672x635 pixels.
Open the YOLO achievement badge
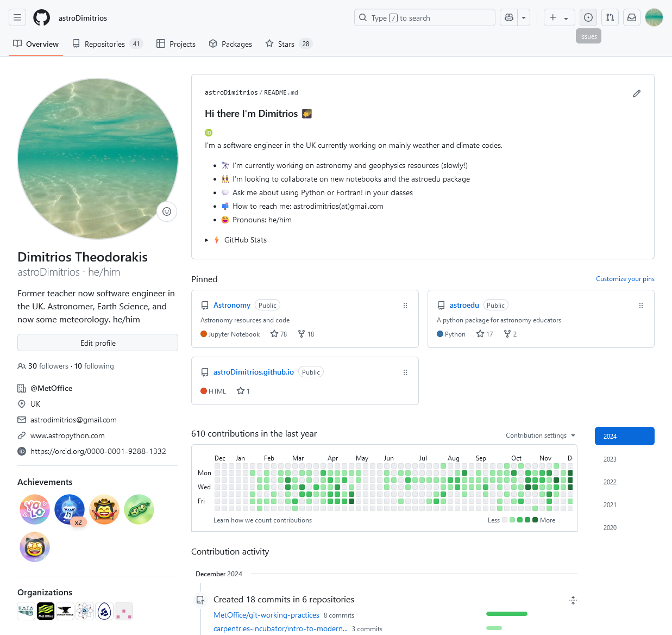coord(35,509)
